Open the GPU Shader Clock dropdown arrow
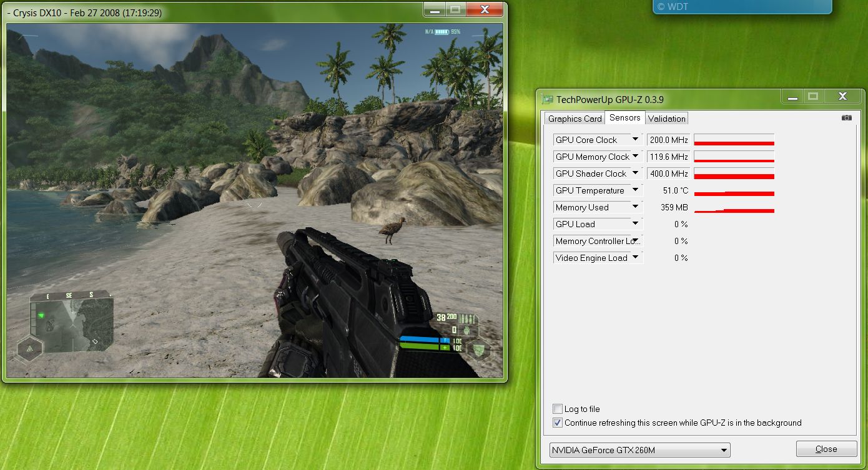This screenshot has height=470, width=868. tap(635, 173)
